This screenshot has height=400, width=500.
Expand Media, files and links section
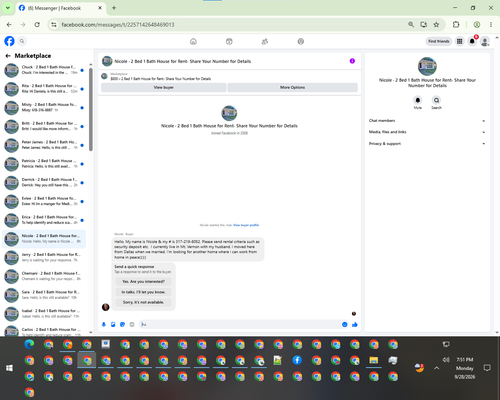427,132
